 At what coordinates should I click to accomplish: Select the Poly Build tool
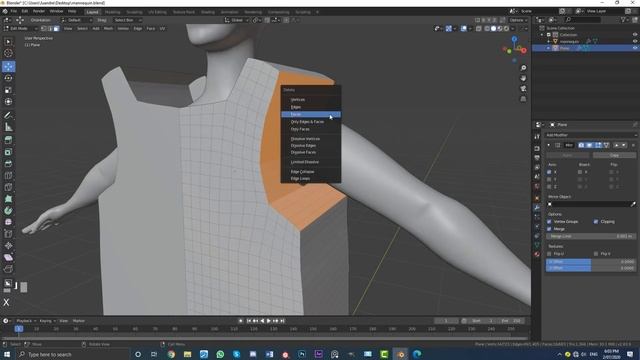tap(8, 199)
